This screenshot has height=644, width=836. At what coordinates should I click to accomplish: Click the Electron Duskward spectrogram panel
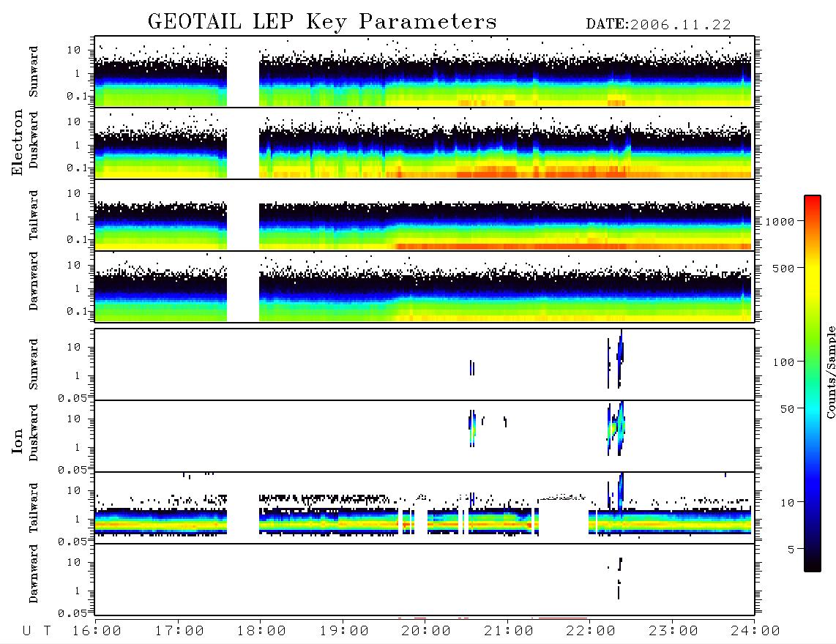click(x=425, y=143)
